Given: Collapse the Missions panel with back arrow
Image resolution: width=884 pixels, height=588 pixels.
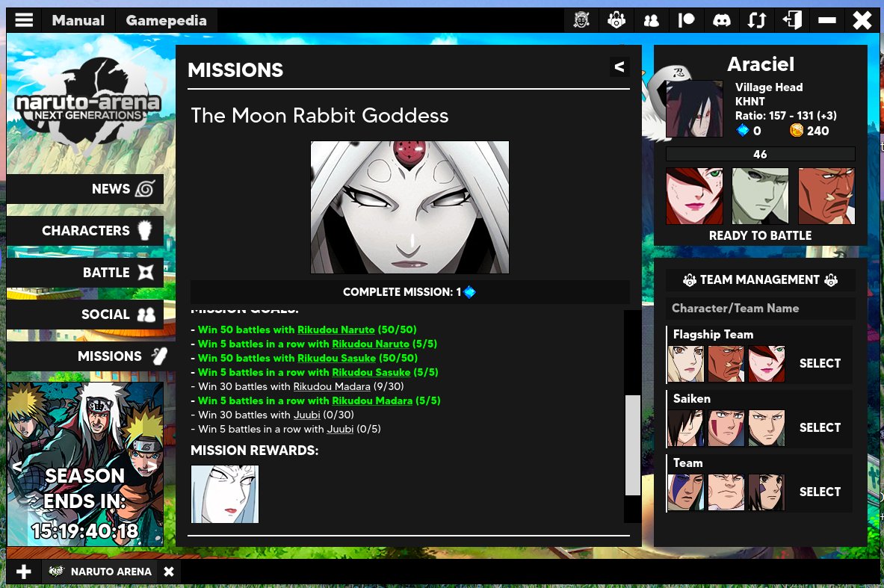Looking at the screenshot, I should click(x=619, y=67).
